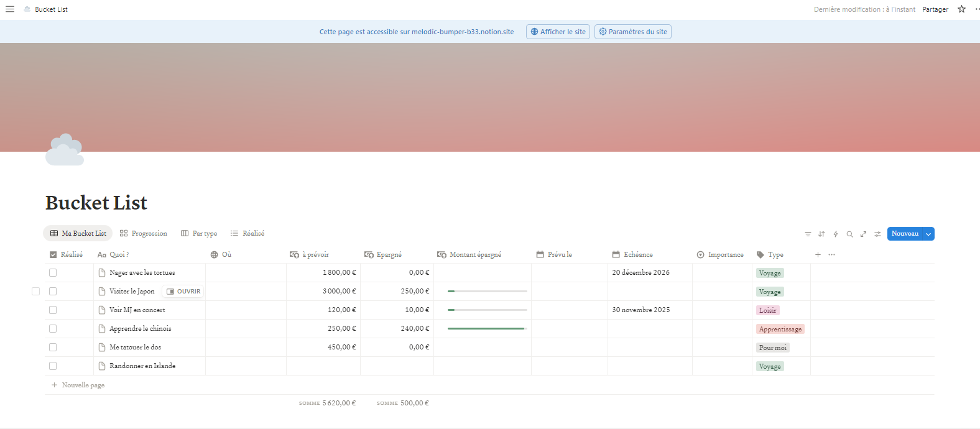Click page icon of Randonner en Islande
Image resolution: width=980 pixels, height=429 pixels.
[x=102, y=366]
